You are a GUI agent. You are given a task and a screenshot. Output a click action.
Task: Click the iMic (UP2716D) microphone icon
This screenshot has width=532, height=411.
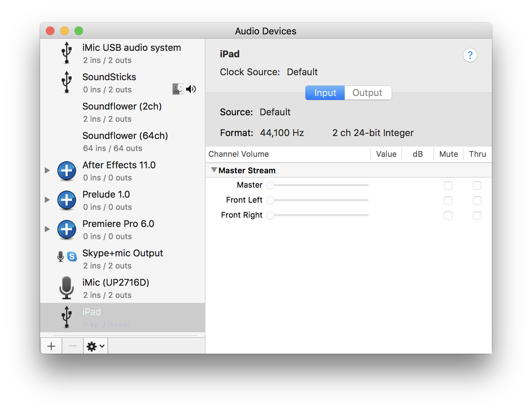click(x=67, y=288)
